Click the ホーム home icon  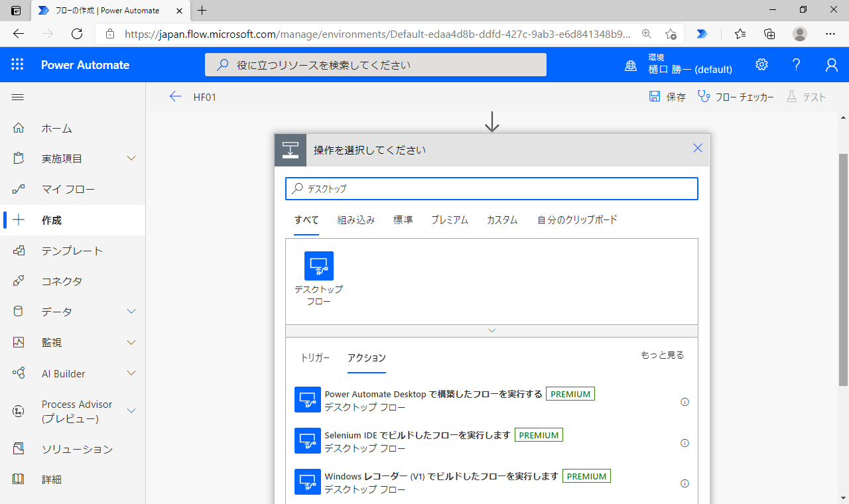pyautogui.click(x=19, y=128)
